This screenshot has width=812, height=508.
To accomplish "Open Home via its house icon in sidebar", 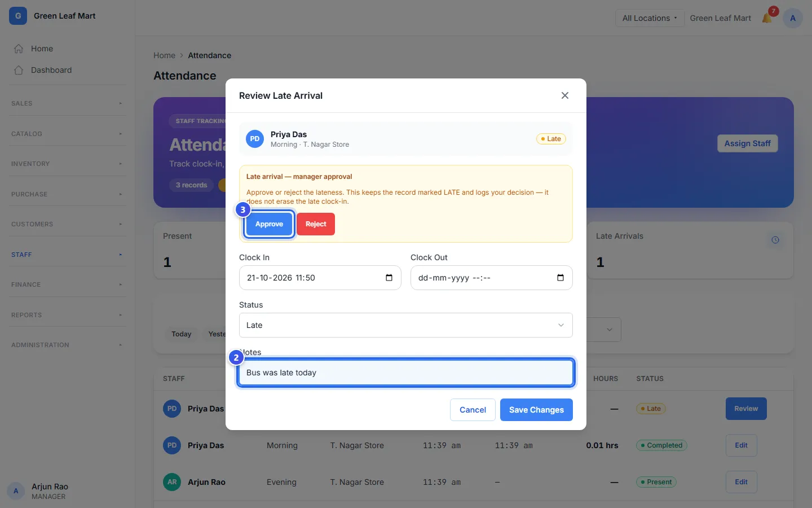I will tap(19, 49).
